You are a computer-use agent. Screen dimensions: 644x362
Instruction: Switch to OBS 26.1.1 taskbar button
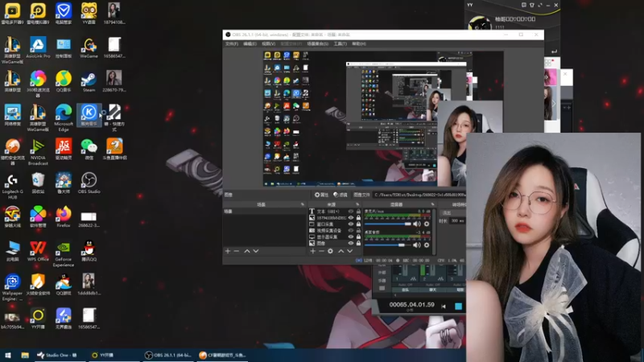click(x=169, y=356)
